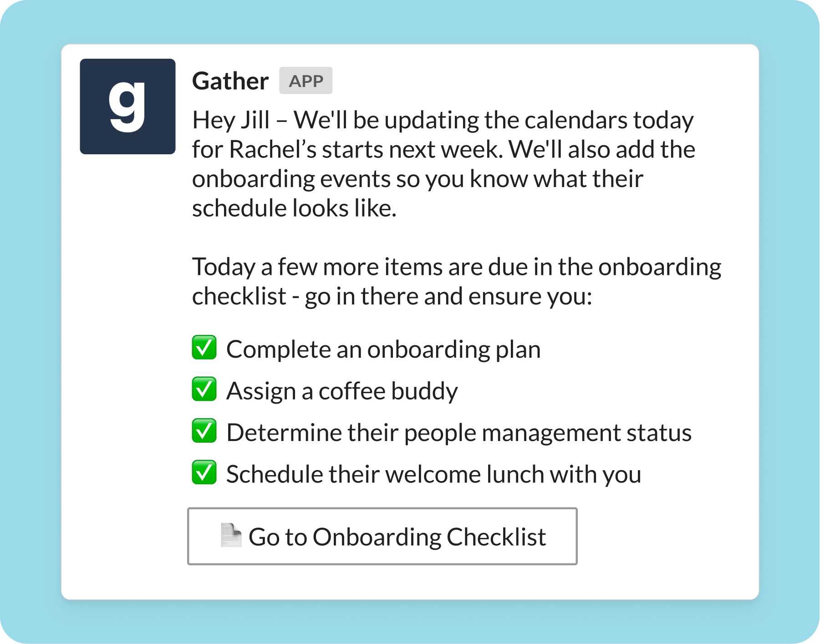This screenshot has height=644, width=820.
Task: Click the green checkmark beside Complete an onboarding plan
Action: (204, 348)
